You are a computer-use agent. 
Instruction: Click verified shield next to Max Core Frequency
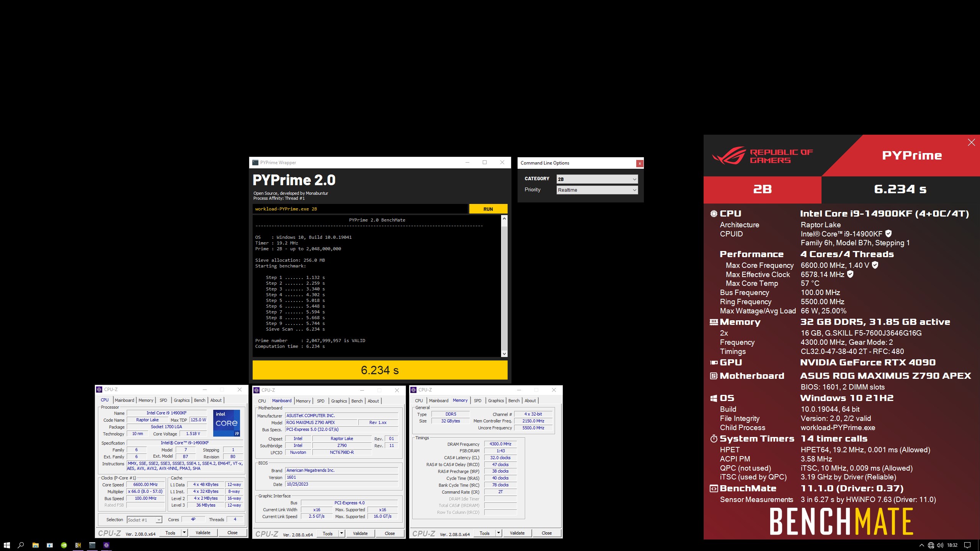click(x=875, y=265)
